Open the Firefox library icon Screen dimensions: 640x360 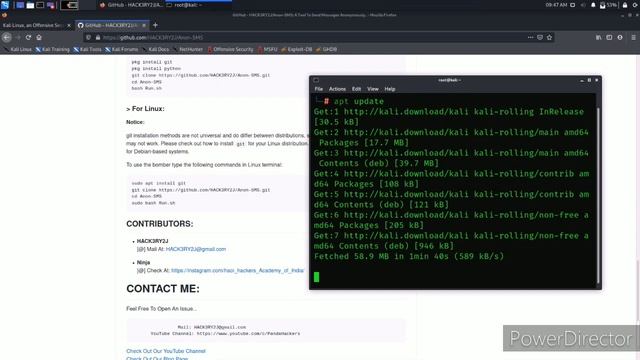pos(598,37)
